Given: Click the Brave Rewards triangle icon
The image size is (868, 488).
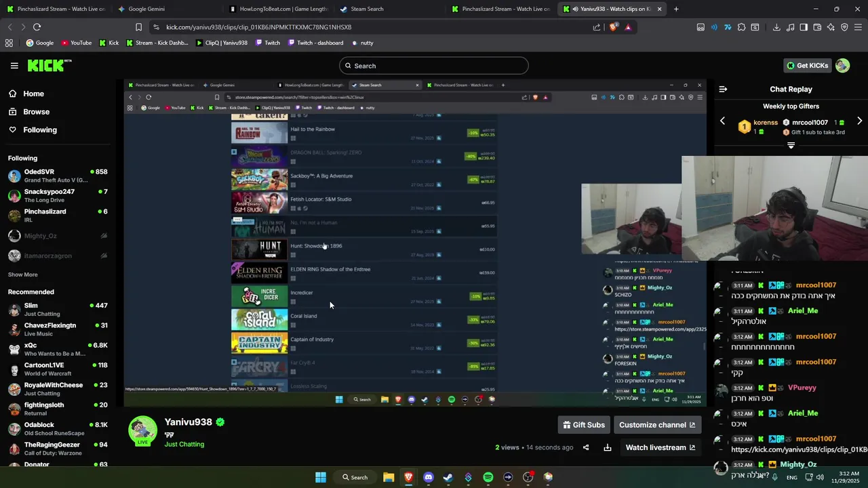Looking at the screenshot, I should pyautogui.click(x=628, y=27).
